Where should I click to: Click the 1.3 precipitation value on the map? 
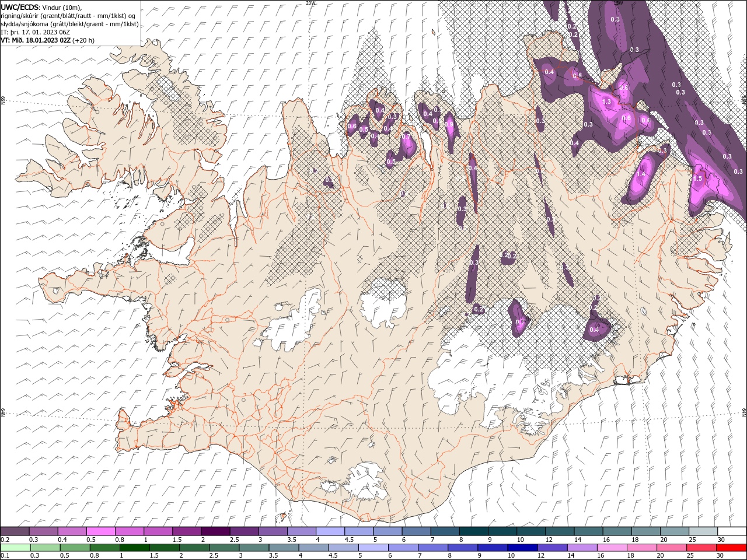[x=606, y=101]
